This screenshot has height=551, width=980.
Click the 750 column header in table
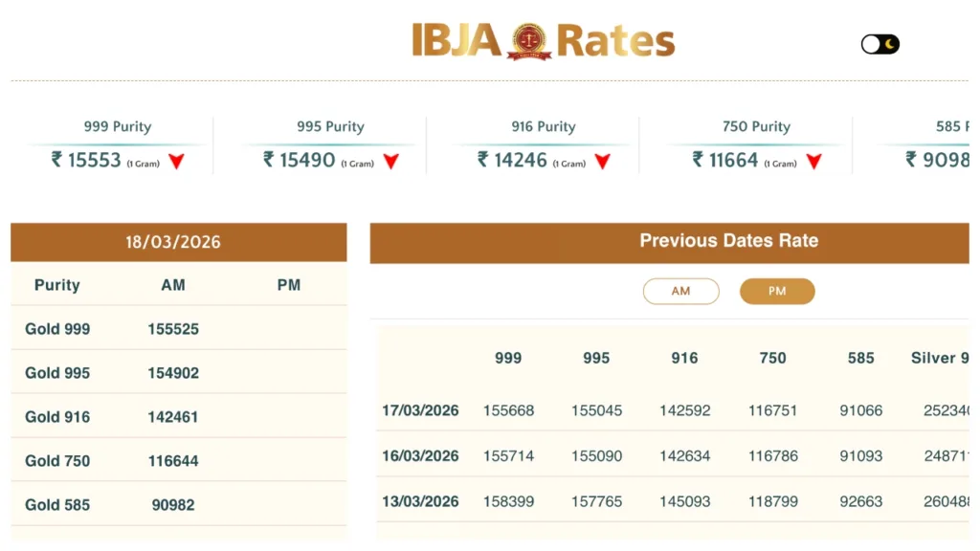[x=772, y=358]
